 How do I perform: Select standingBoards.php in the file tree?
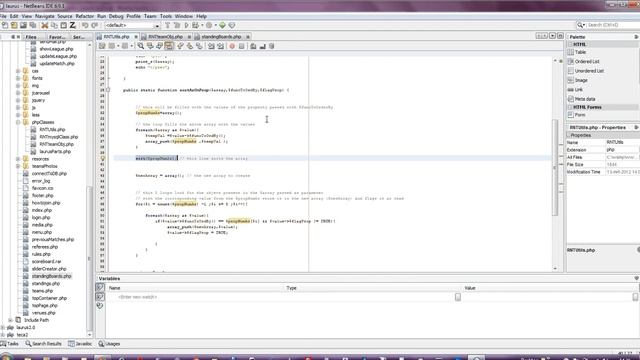(x=51, y=276)
